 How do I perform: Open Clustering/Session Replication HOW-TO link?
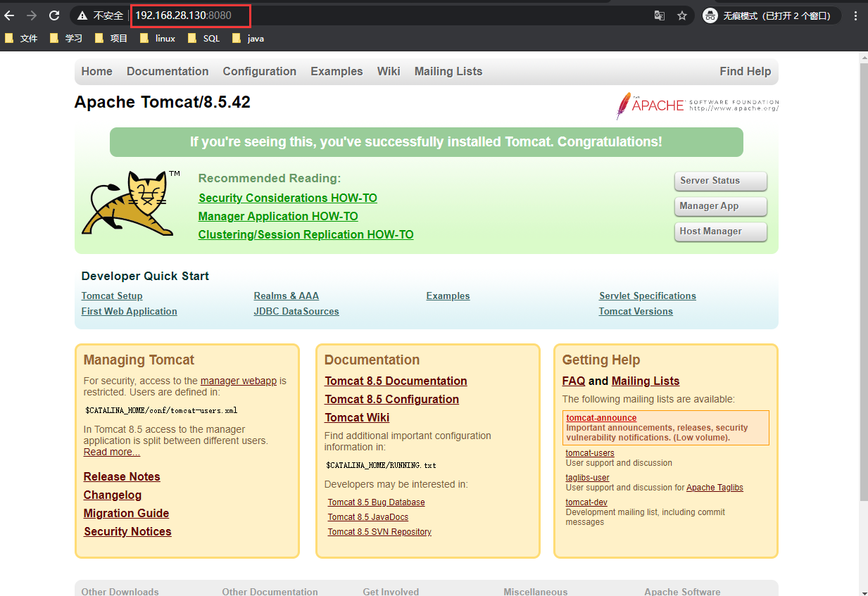click(x=306, y=235)
